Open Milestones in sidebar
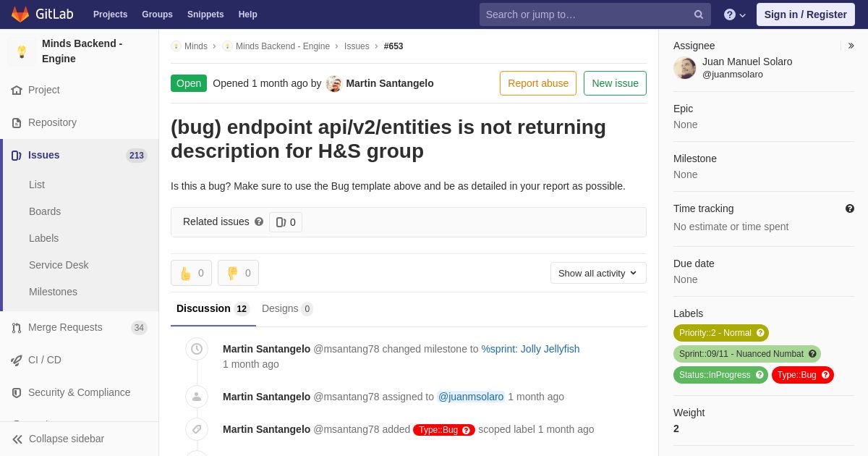This screenshot has height=456, width=868. [53, 292]
